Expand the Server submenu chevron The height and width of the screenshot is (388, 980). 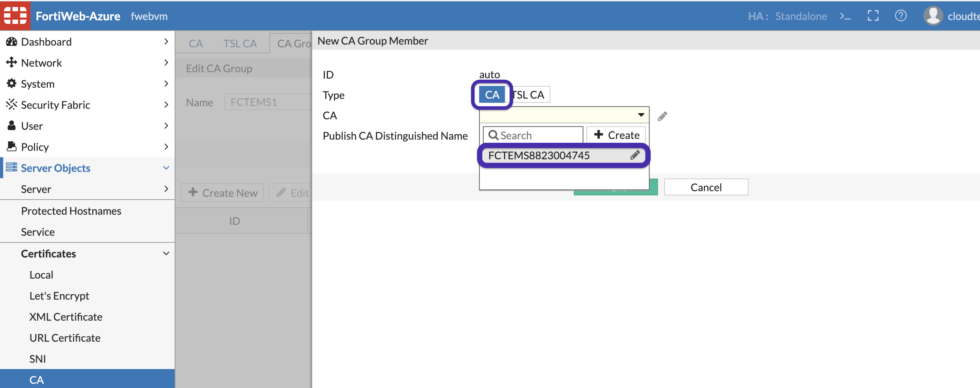(166, 189)
